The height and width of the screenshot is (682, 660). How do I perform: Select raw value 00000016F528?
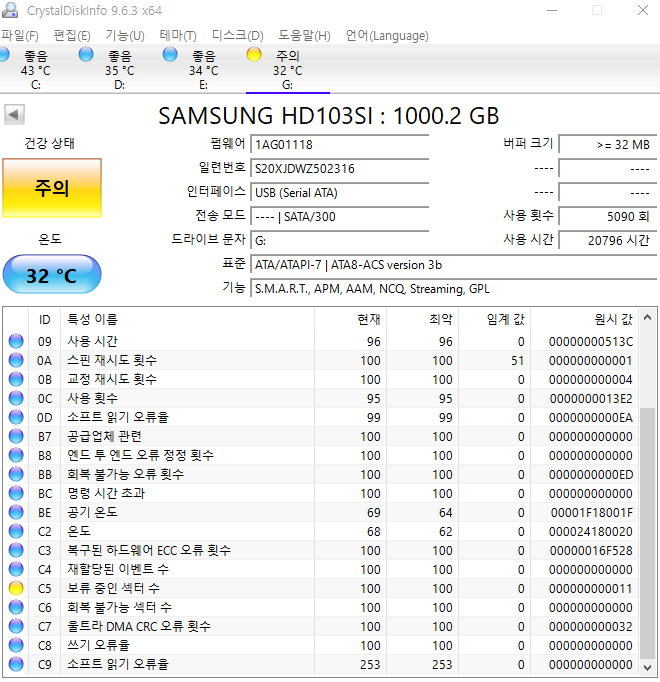[591, 551]
